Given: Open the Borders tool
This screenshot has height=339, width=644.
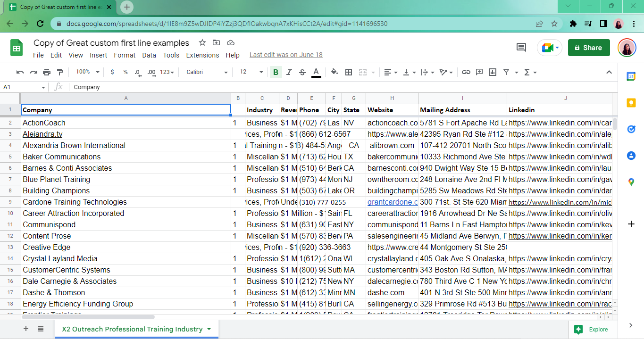Looking at the screenshot, I should tap(349, 72).
